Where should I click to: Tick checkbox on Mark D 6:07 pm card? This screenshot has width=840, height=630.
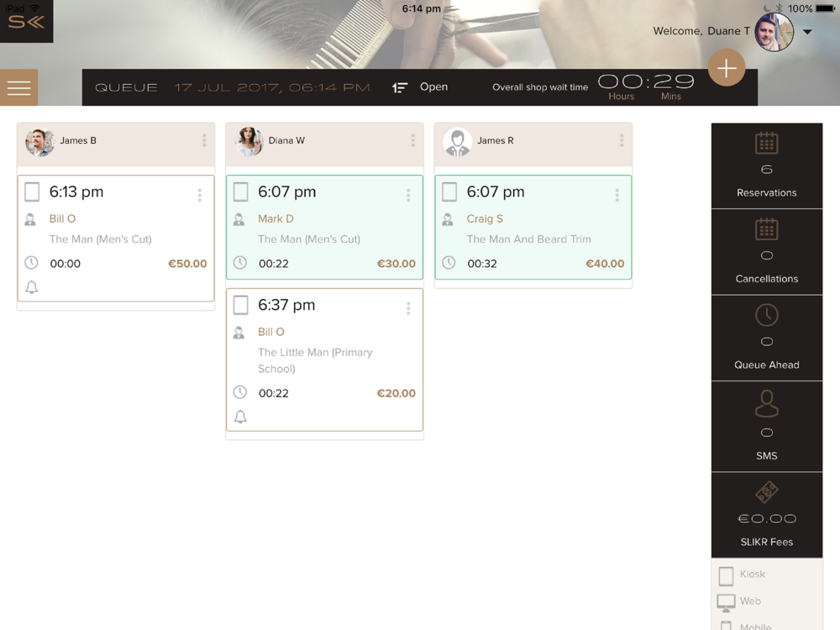(240, 192)
